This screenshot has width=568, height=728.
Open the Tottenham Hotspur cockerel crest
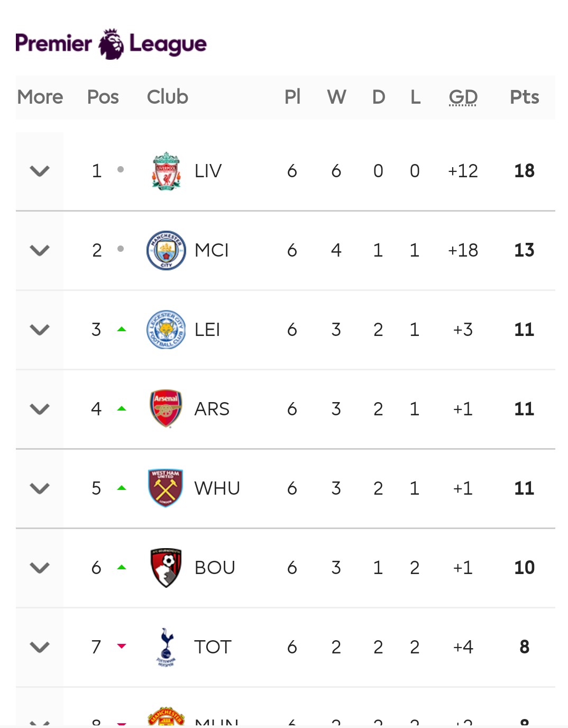tap(166, 647)
